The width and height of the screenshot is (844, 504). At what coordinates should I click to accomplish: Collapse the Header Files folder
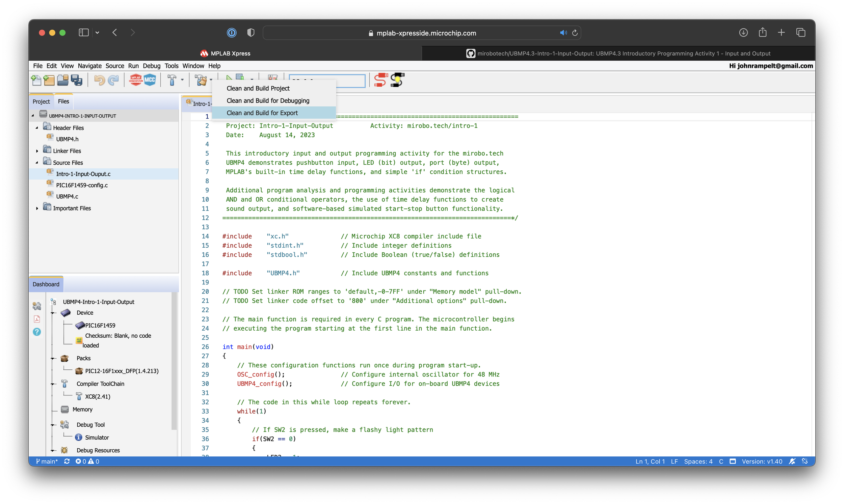coord(37,128)
